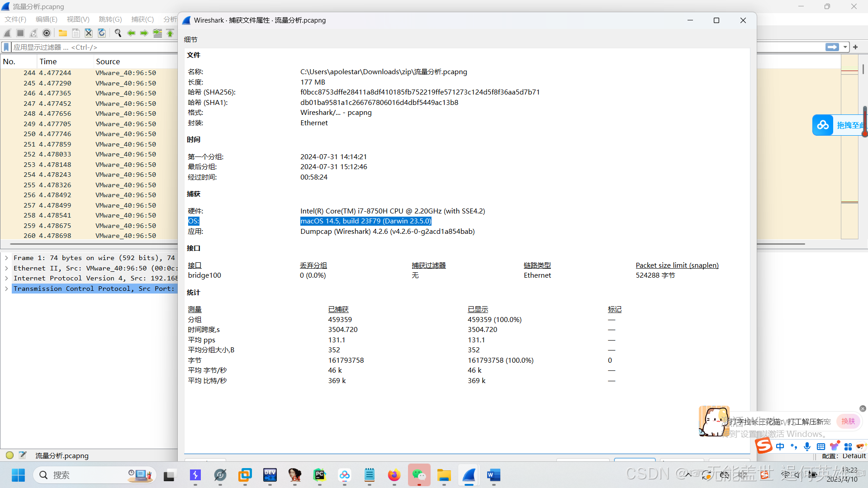Click in the display filter input field

click(x=95, y=47)
